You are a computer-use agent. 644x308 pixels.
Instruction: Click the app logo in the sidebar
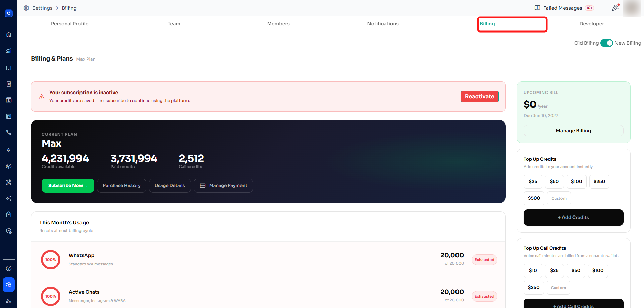click(x=9, y=13)
